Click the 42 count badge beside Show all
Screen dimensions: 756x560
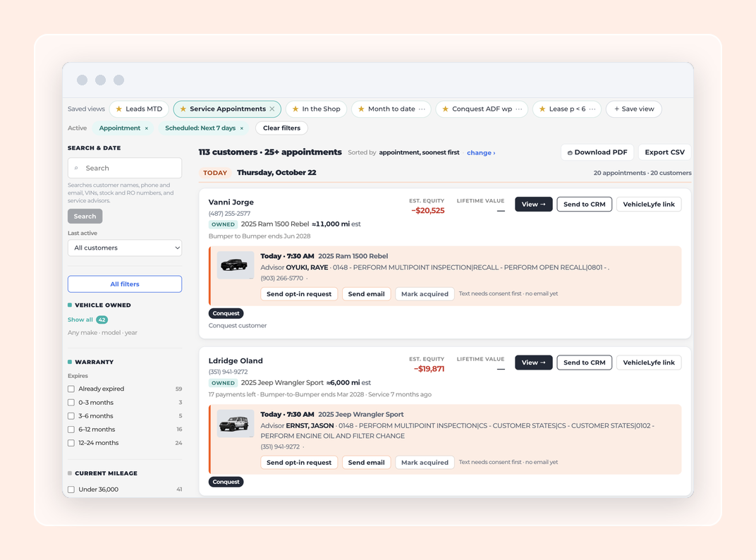[102, 319]
